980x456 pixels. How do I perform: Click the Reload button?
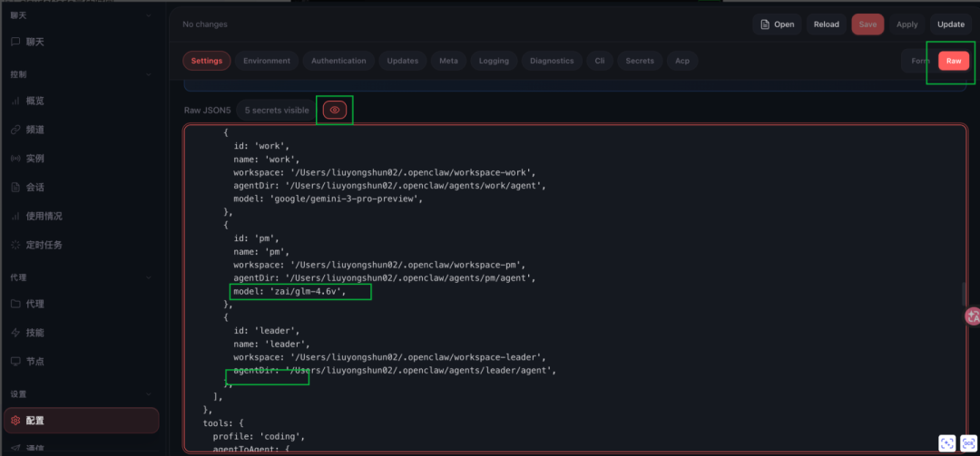827,24
